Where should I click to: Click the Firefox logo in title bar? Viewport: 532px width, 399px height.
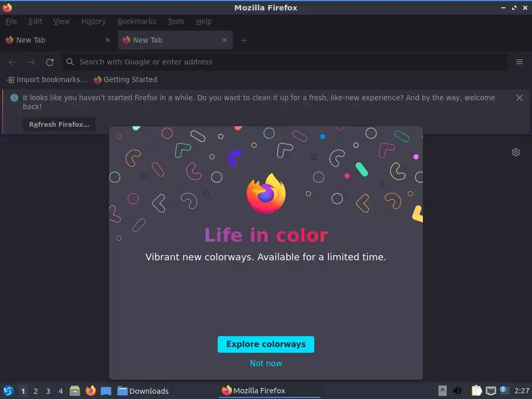[x=7, y=7]
